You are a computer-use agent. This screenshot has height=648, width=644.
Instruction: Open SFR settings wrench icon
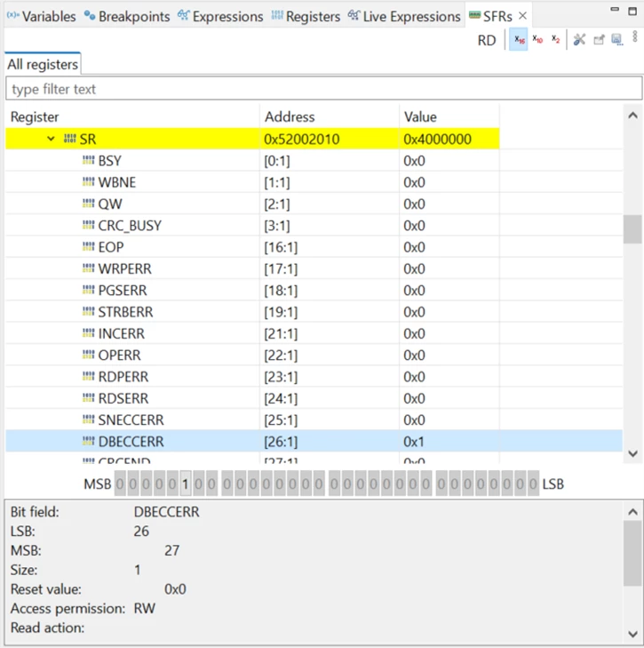[x=579, y=40]
